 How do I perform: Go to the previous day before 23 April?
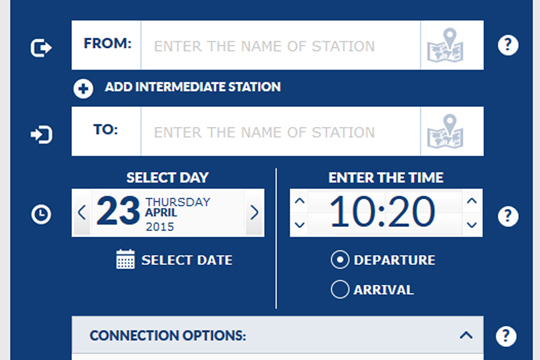(x=82, y=213)
